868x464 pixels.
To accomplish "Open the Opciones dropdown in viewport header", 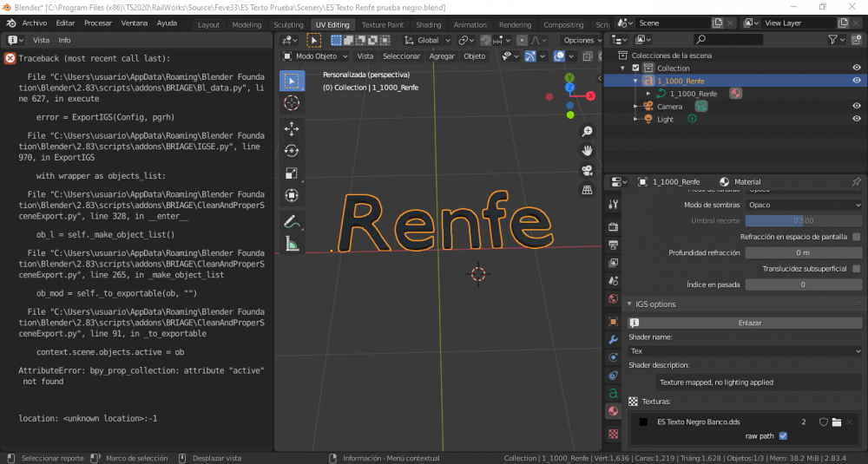I will point(582,41).
